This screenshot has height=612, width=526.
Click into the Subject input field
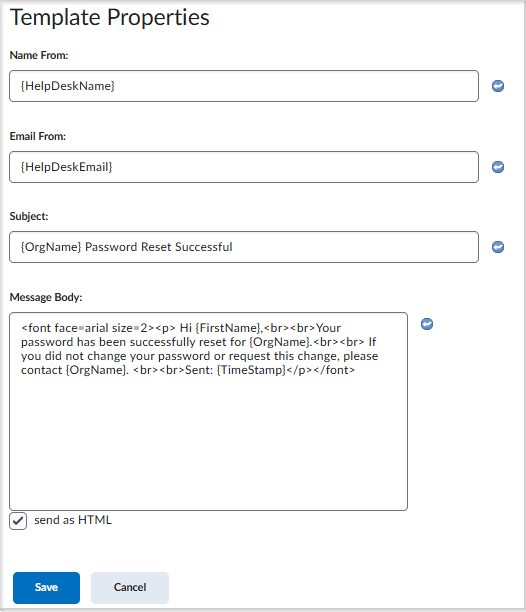point(244,247)
